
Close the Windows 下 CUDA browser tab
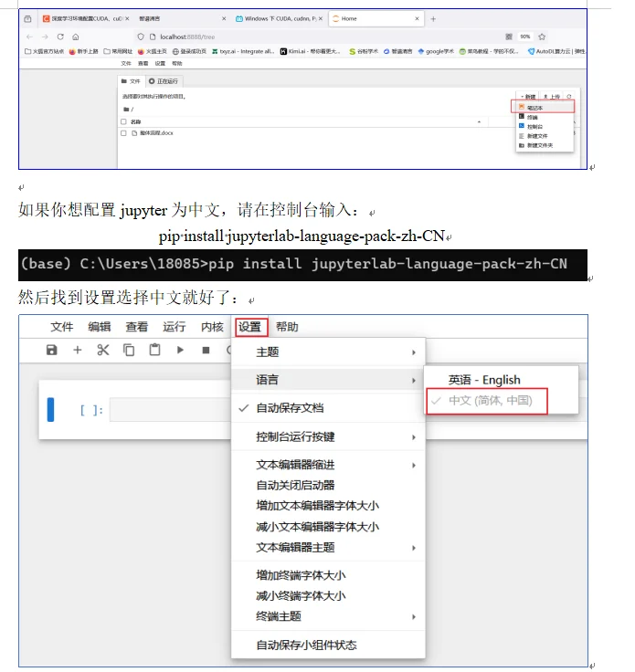tap(321, 19)
